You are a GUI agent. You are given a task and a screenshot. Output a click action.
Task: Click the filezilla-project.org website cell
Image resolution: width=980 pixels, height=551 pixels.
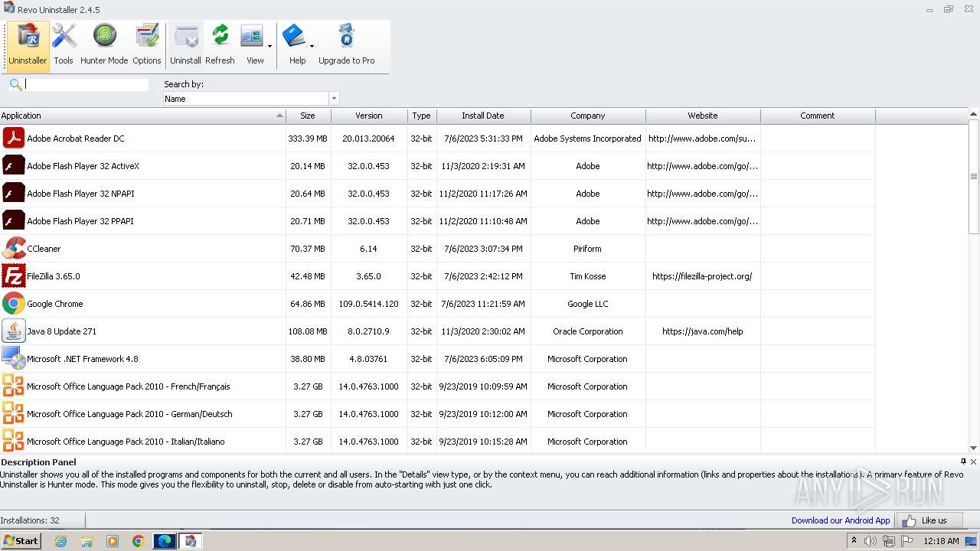pyautogui.click(x=703, y=276)
